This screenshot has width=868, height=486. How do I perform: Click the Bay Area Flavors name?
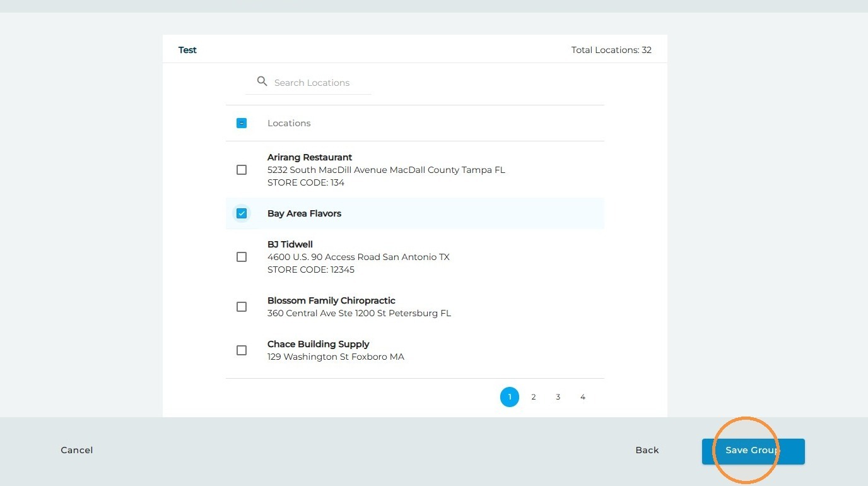pyautogui.click(x=304, y=213)
